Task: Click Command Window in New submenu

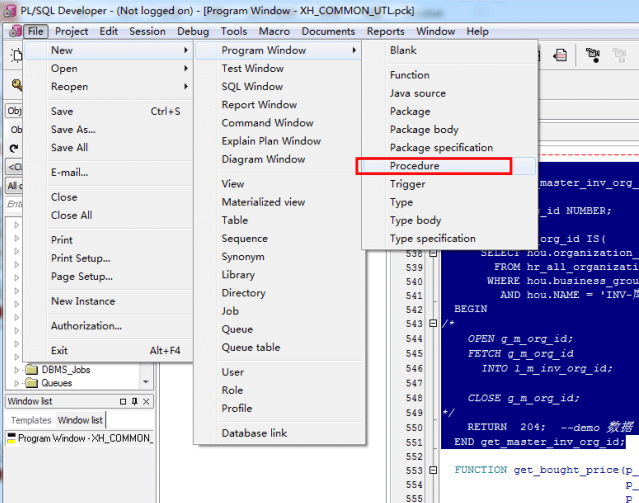Action: (278, 123)
